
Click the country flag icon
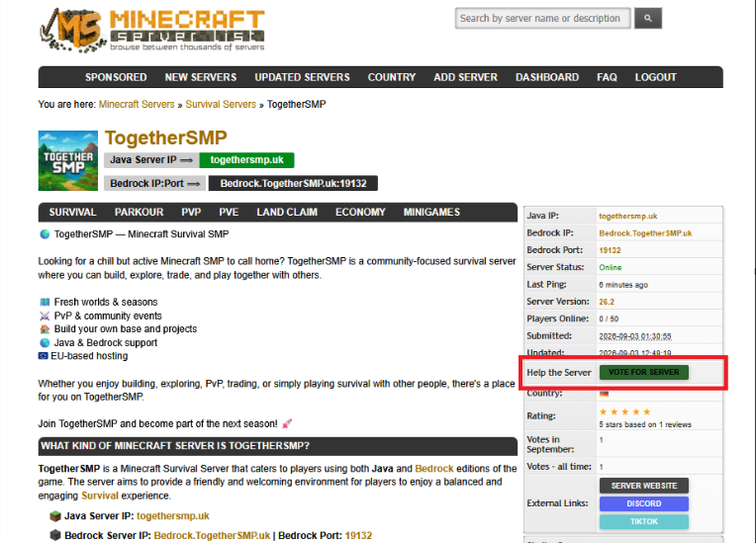coord(604,394)
